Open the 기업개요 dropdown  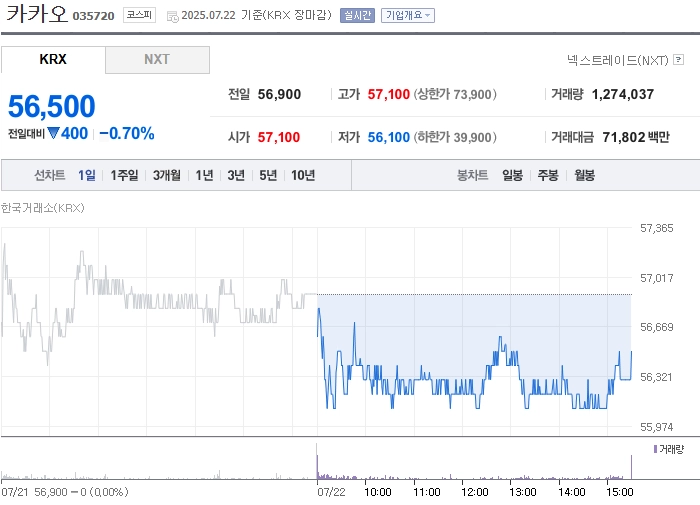pyautogui.click(x=408, y=16)
